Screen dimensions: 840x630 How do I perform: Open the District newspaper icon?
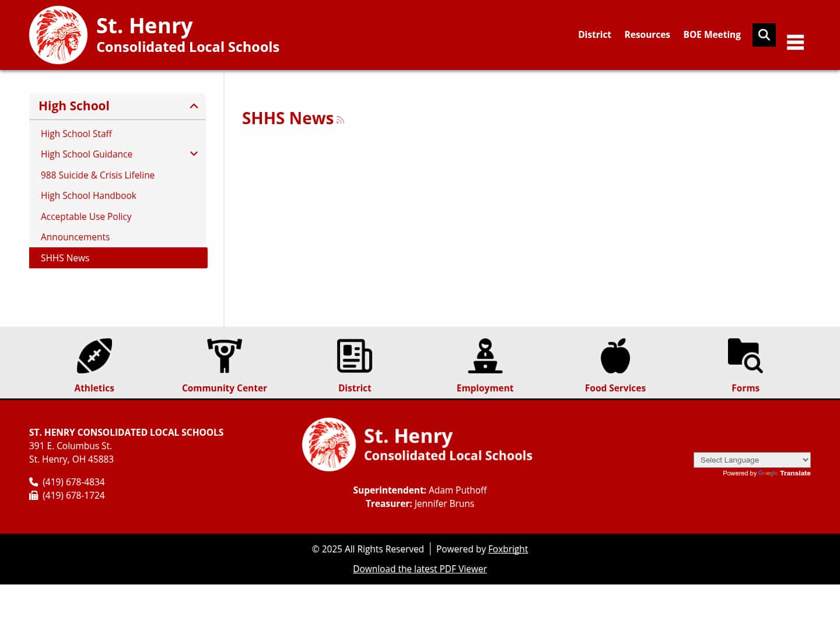tap(355, 356)
